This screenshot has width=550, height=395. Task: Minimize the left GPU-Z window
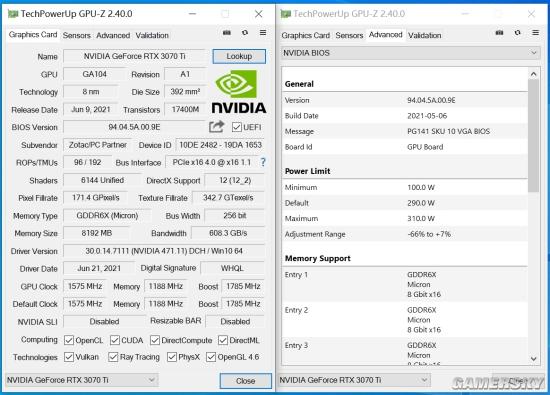192,14
